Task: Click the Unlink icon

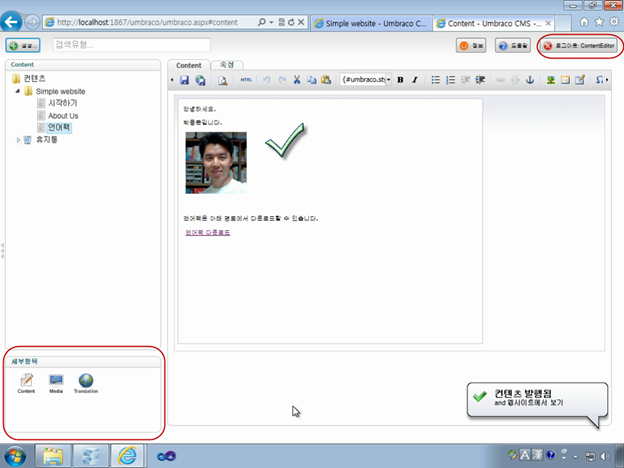Action: coord(515,80)
